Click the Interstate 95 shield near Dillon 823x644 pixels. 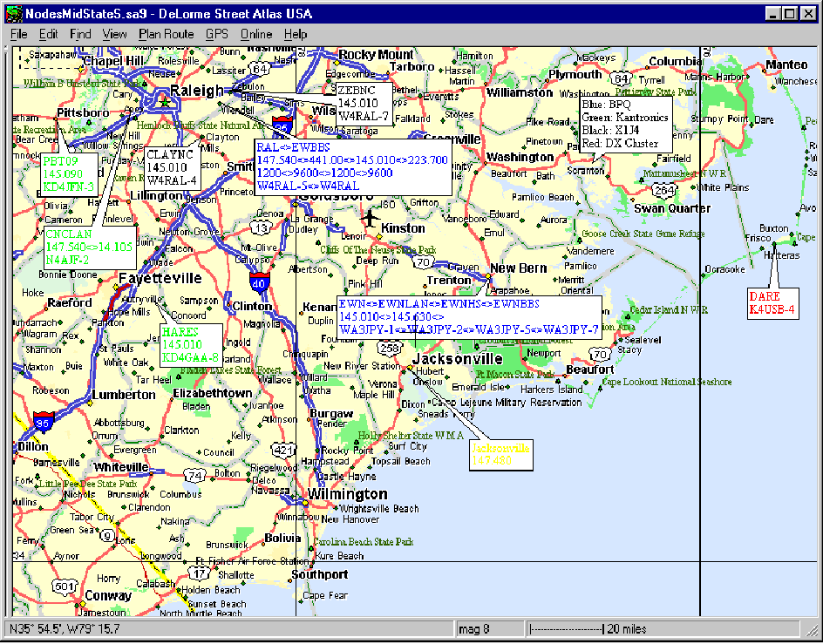[x=43, y=422]
